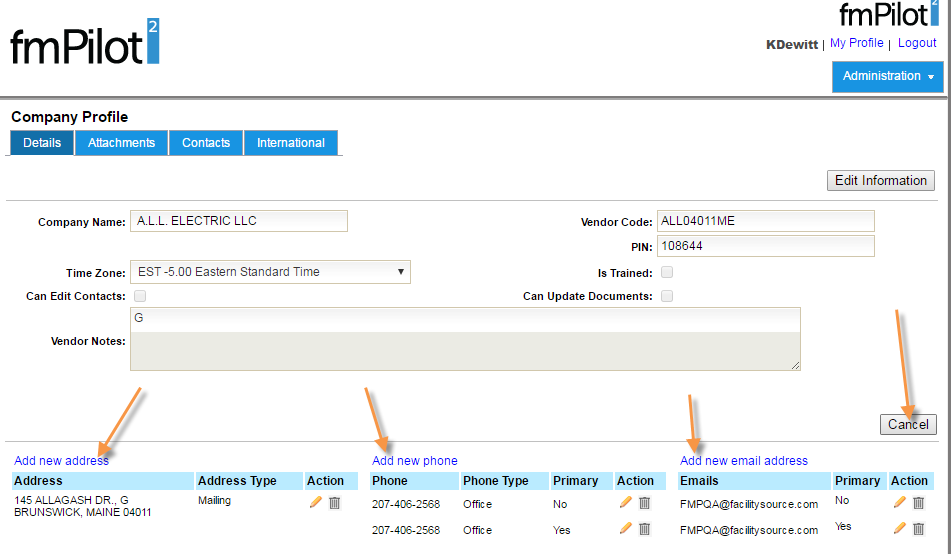Delete the non-primary office phone row
The image size is (951, 554).
click(x=645, y=503)
